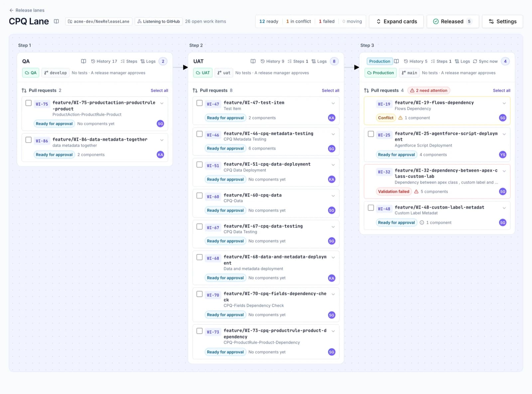Image resolution: width=532 pixels, height=394 pixels.
Task: Open Steps in the QA step header
Action: point(129,61)
